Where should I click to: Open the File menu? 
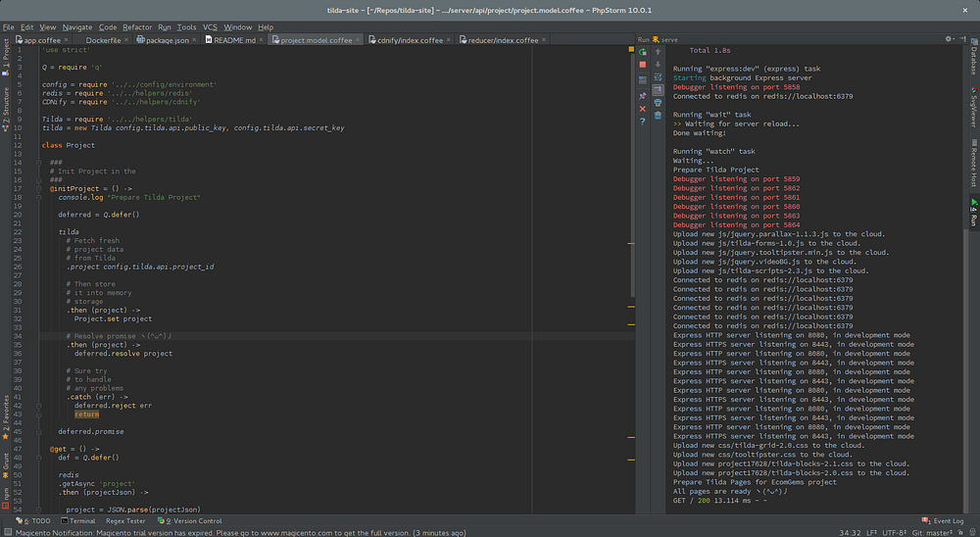click(8, 26)
